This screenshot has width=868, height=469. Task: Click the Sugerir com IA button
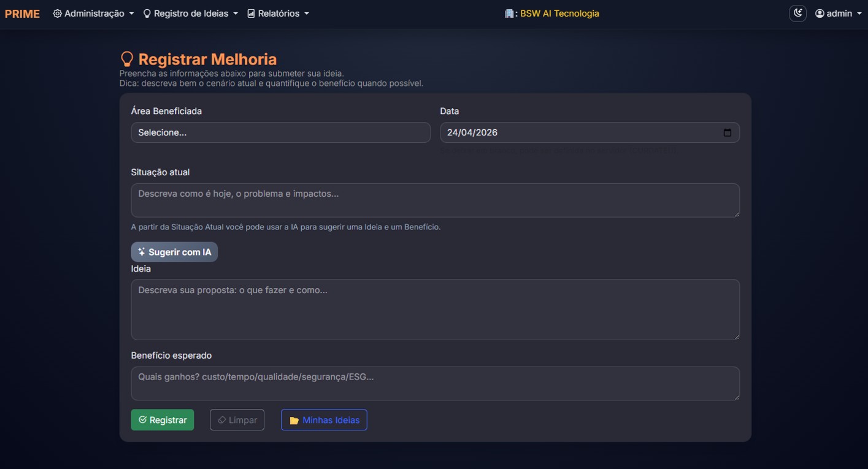click(x=174, y=252)
